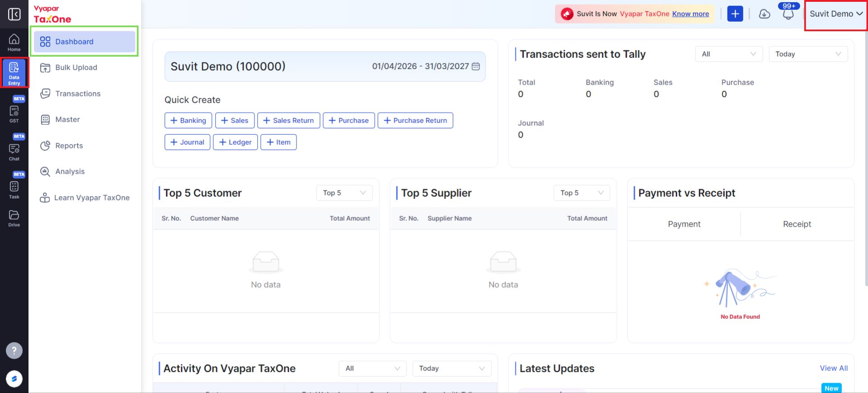Open Reports menu item
This screenshot has width=868, height=393.
[85, 146]
